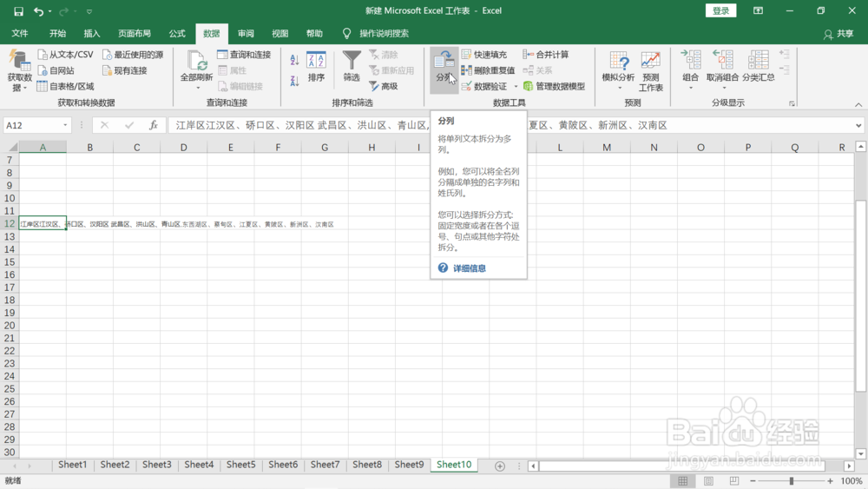Click Remove Duplicates (删除重复值)
868x489 pixels.
(x=488, y=70)
